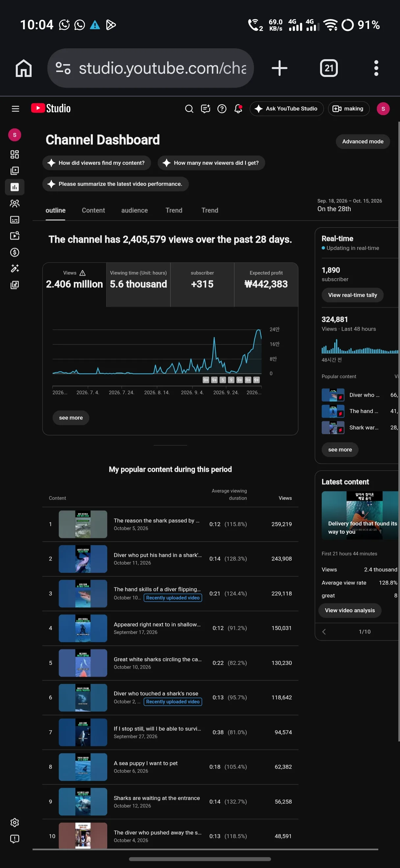Open the Studio hamburger navigation menu
This screenshot has width=400, height=868.
pos(15,108)
